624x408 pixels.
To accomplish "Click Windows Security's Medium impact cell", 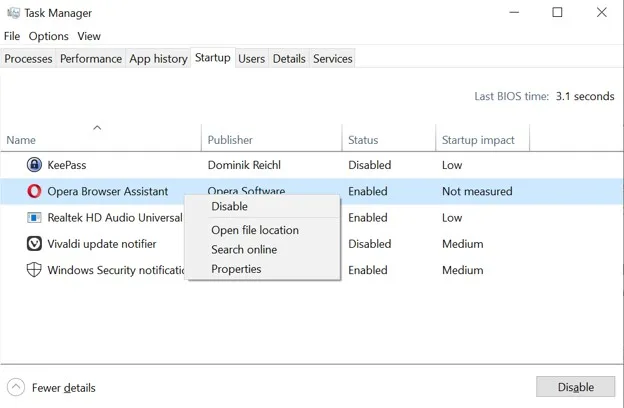I will click(x=462, y=270).
